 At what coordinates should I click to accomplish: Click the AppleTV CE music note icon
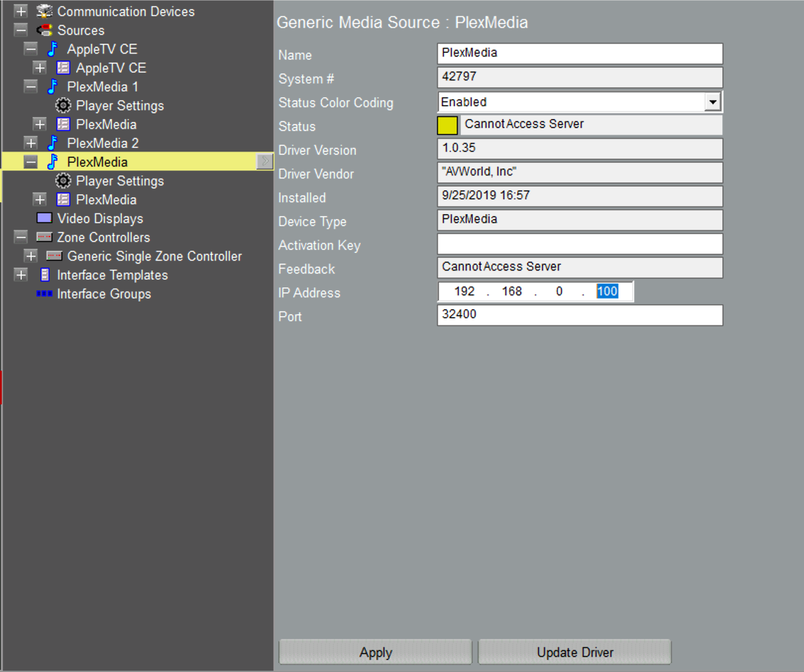tap(53, 49)
